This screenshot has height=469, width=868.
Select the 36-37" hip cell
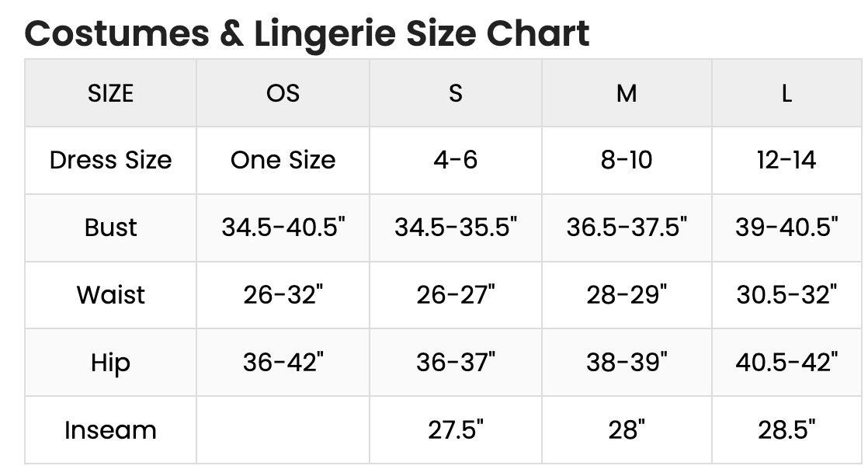pyautogui.click(x=456, y=363)
